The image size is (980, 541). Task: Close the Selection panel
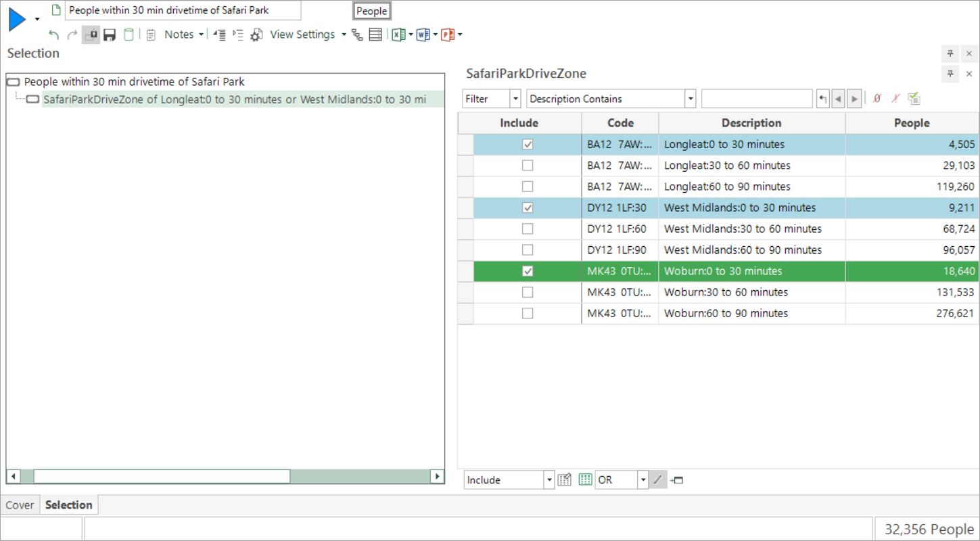(969, 53)
